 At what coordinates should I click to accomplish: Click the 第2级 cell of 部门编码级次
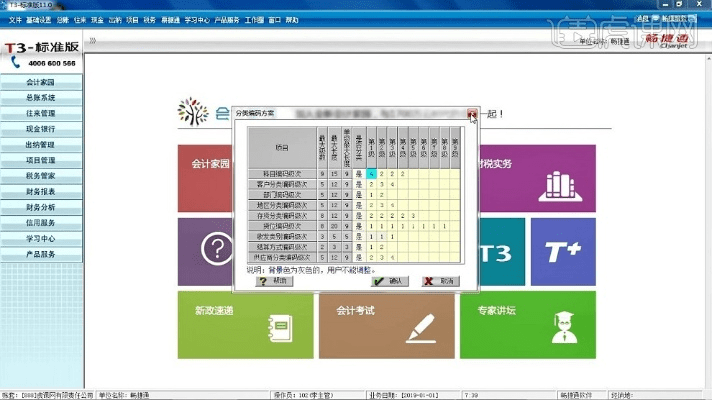point(381,195)
